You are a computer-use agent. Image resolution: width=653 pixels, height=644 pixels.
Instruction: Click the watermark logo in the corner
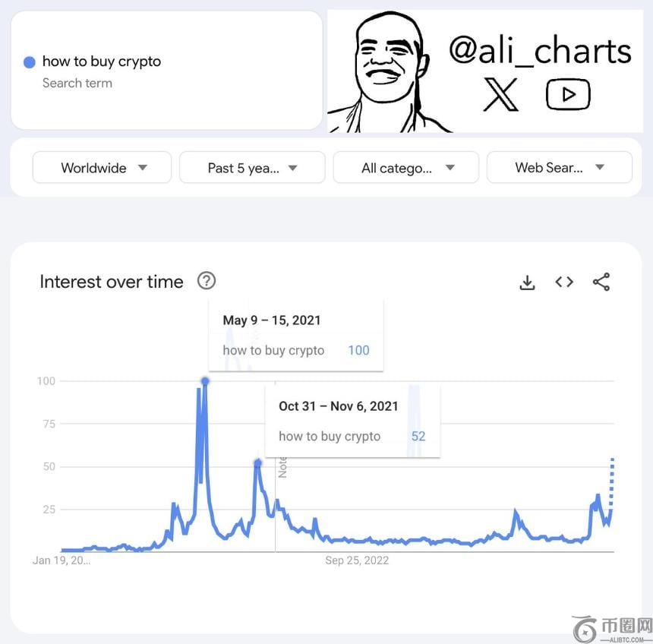pos(612,630)
